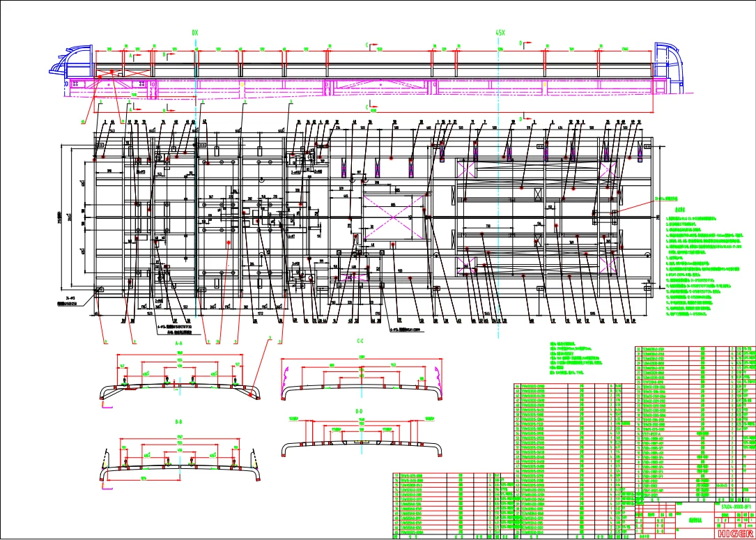Click the green 0X axis label
Viewport: 756px width, 540px height.
195,33
